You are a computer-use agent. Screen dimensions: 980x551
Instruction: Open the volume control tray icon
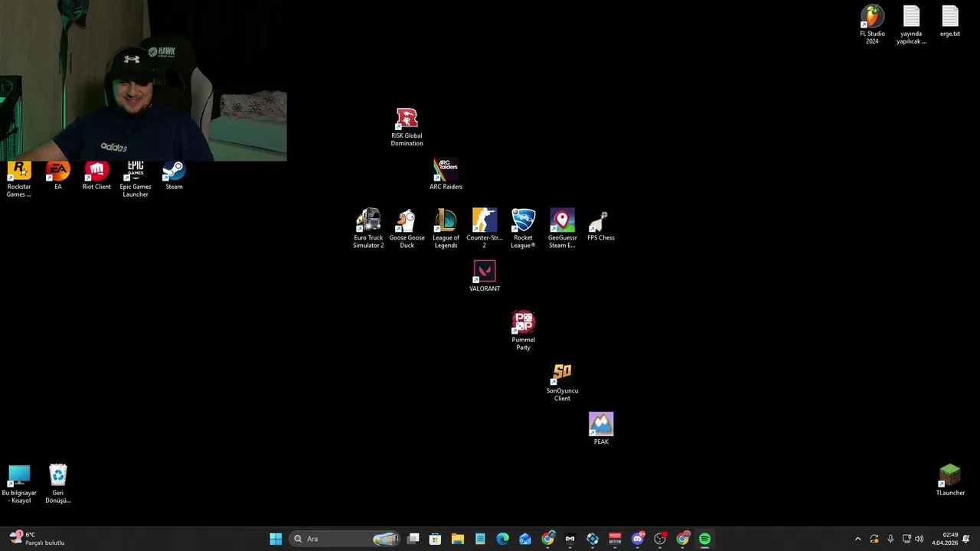tap(920, 539)
